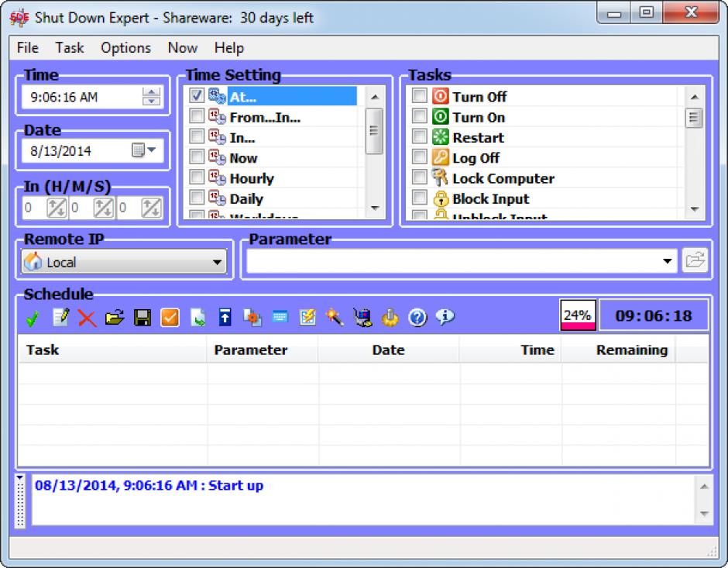
Task: Click the lightning calendar toolbar icon
Action: click(307, 318)
